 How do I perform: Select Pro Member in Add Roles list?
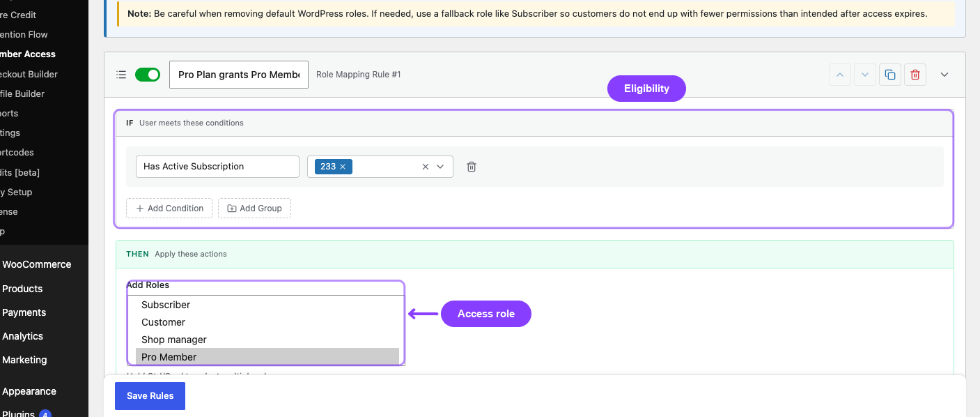tap(267, 356)
